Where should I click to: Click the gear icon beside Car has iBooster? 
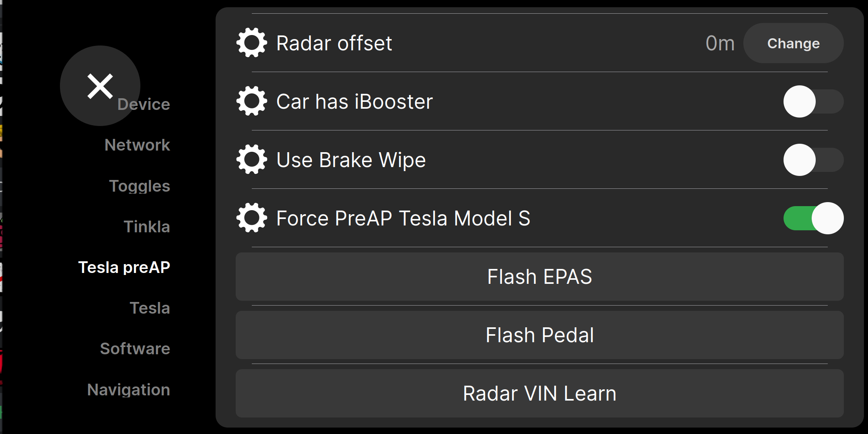click(x=252, y=101)
